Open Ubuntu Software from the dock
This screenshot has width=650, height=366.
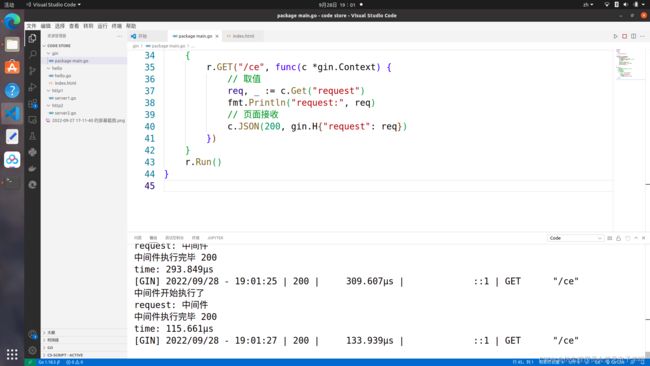point(12,67)
